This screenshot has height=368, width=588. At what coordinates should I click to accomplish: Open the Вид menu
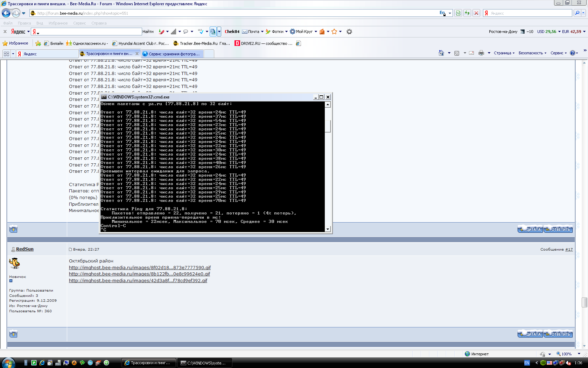[x=40, y=23]
